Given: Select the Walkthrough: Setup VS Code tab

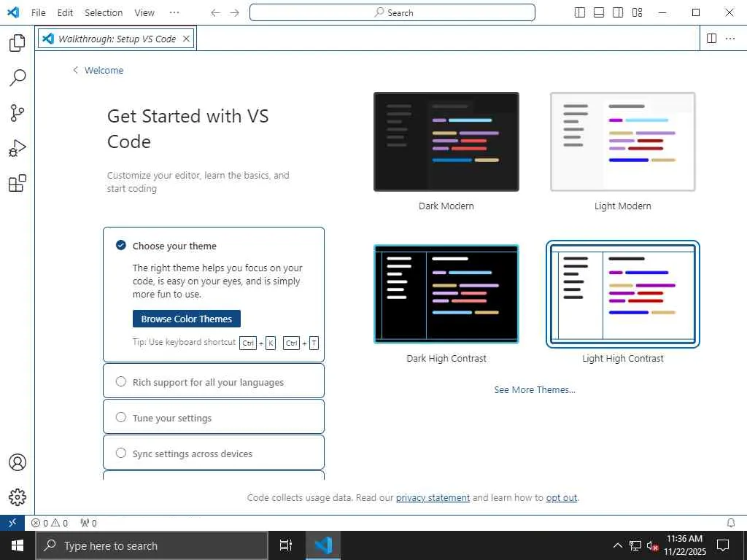Looking at the screenshot, I should [116, 39].
